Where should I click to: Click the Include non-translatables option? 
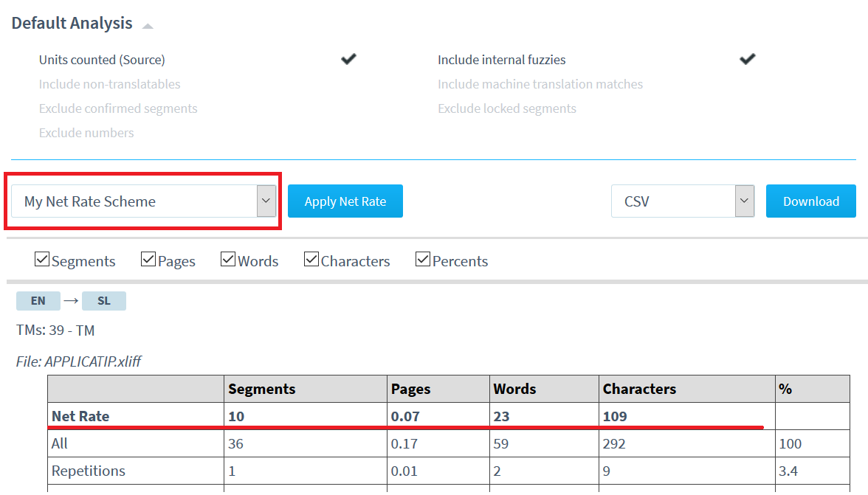pyautogui.click(x=109, y=84)
